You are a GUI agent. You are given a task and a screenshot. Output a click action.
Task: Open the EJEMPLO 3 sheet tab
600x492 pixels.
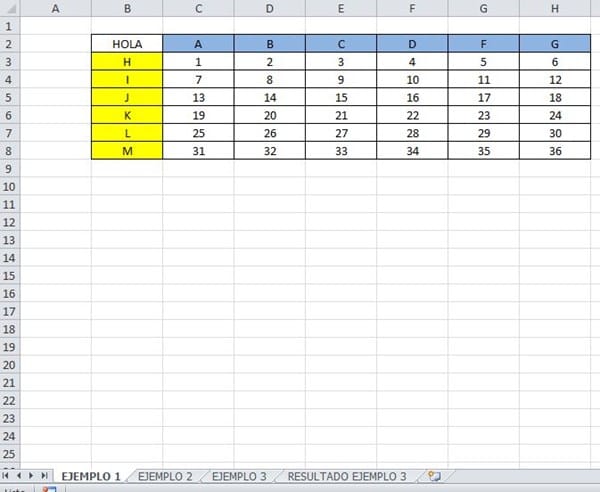tap(239, 476)
